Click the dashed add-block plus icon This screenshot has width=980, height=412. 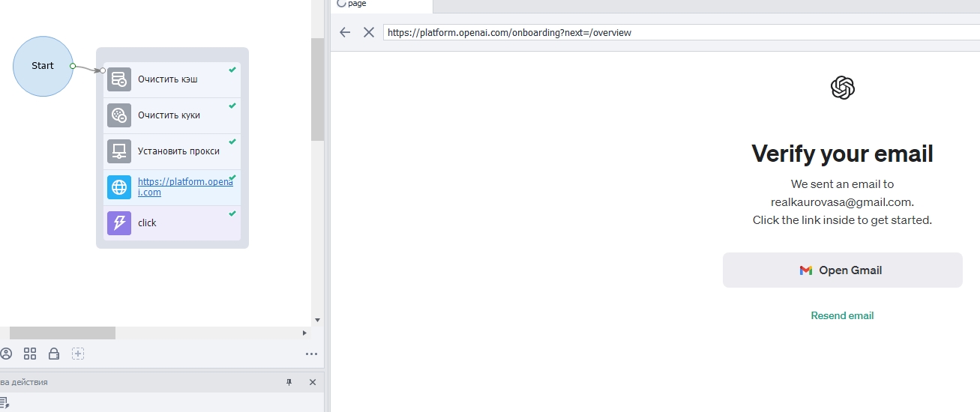click(x=78, y=354)
